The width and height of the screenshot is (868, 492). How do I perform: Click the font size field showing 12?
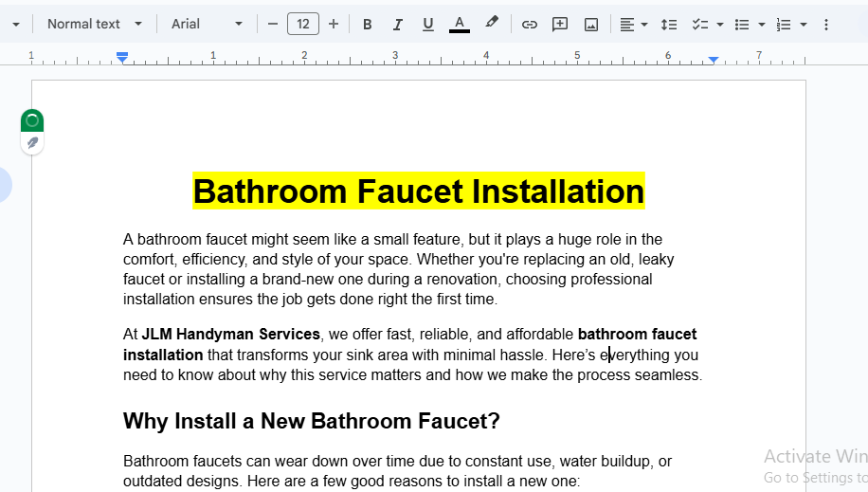point(303,24)
